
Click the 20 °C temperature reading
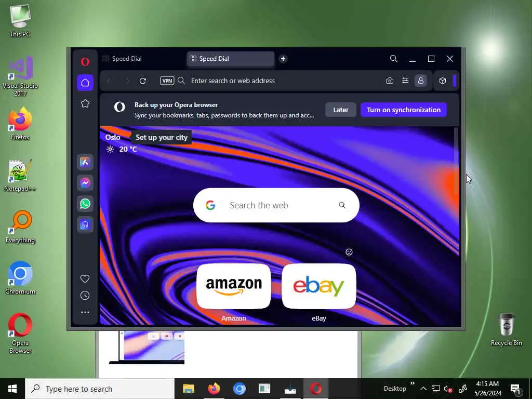click(128, 149)
